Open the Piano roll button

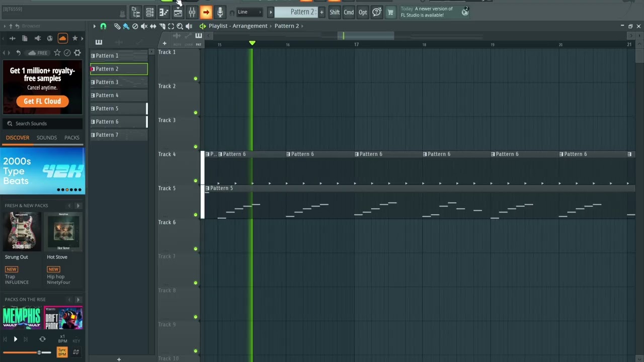164,12
